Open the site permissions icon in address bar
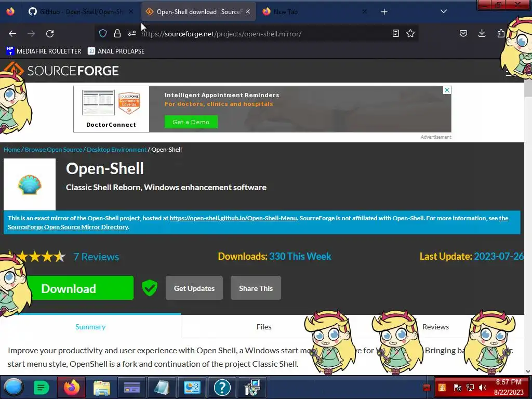 (132, 33)
